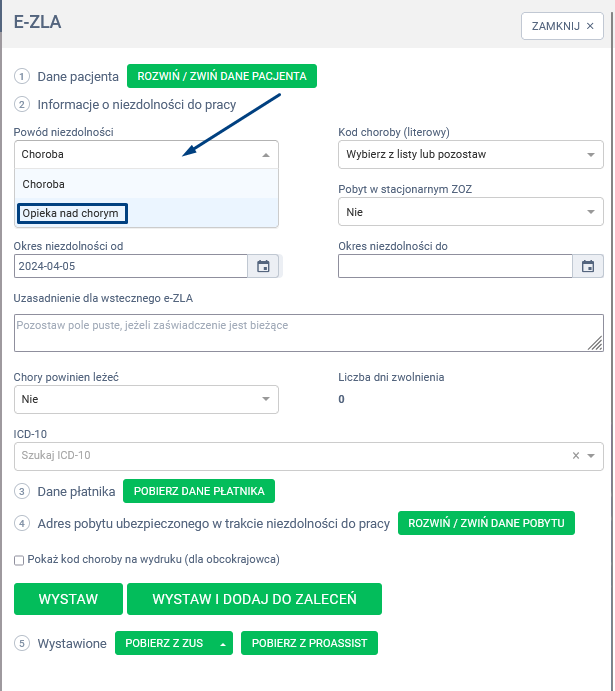This screenshot has width=615, height=691.
Task: Toggle the patient data section
Action: tap(222, 76)
